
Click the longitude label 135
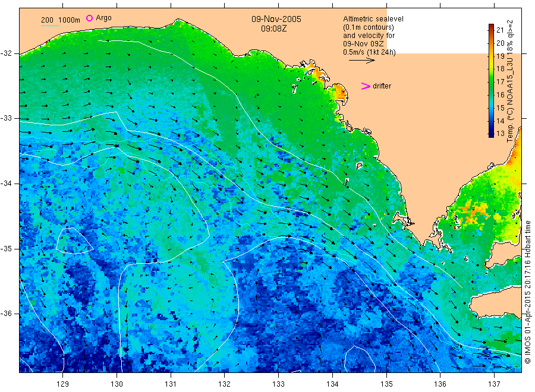pyautogui.click(x=386, y=384)
